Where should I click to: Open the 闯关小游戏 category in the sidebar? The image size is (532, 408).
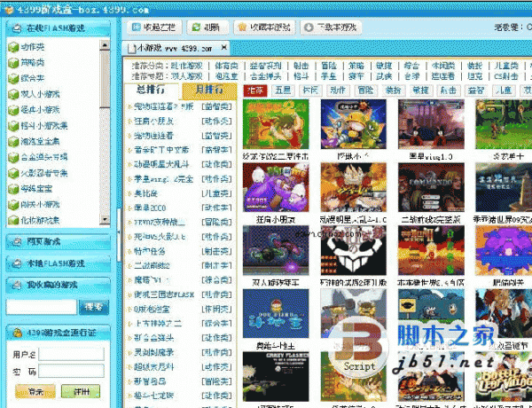point(40,204)
